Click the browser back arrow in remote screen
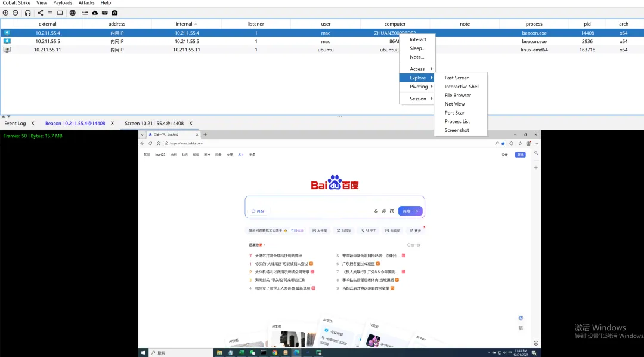 pyautogui.click(x=143, y=143)
